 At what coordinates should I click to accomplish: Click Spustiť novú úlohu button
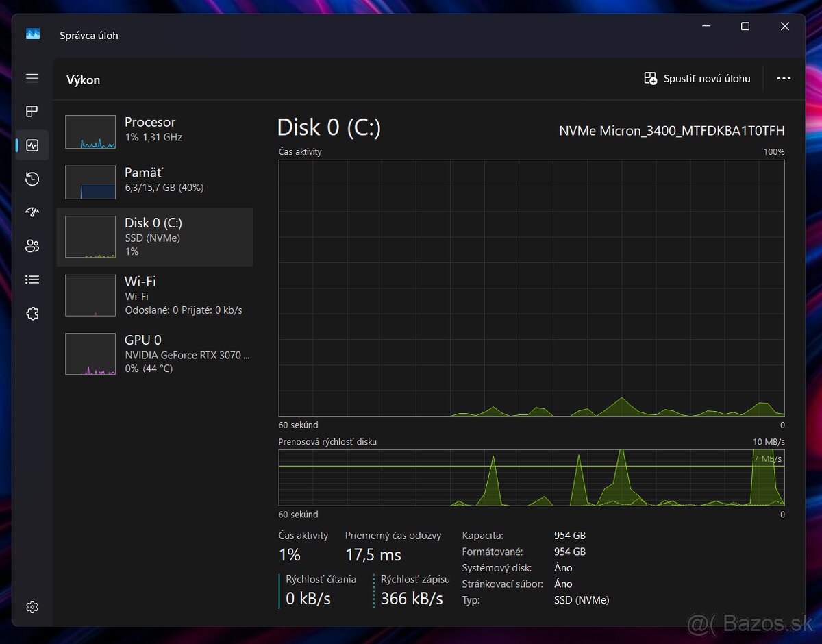[x=697, y=79]
